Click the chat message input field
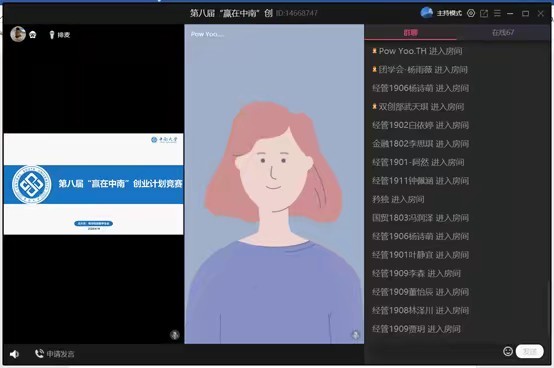Viewport: 554px width, 368px height. pyautogui.click(x=433, y=351)
